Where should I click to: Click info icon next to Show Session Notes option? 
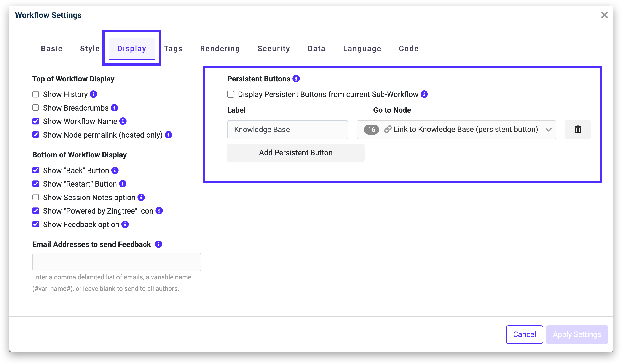tap(141, 198)
